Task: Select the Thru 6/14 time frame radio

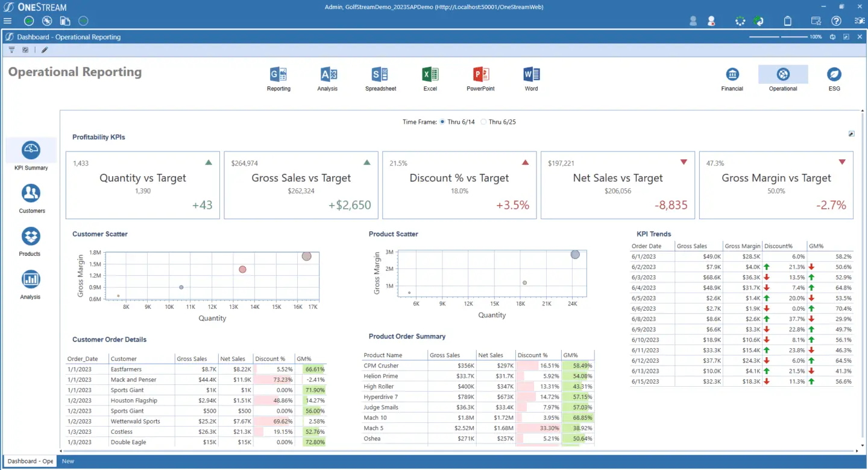Action: click(442, 122)
